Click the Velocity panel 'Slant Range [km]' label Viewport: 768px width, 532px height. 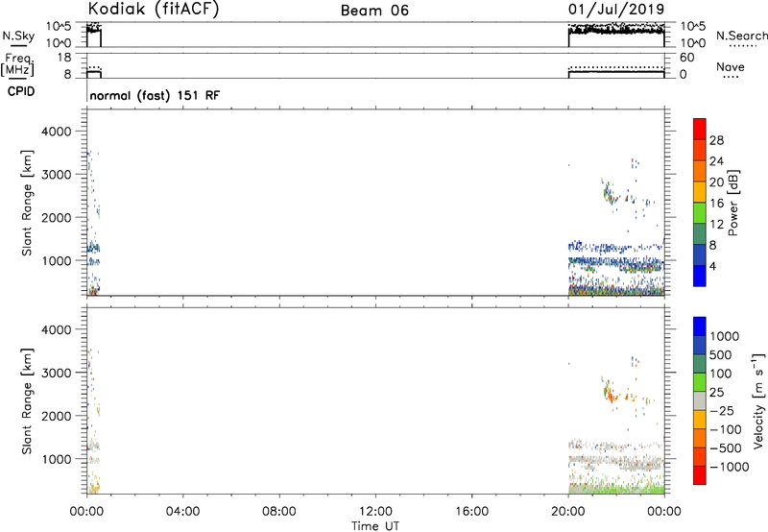pos(27,401)
